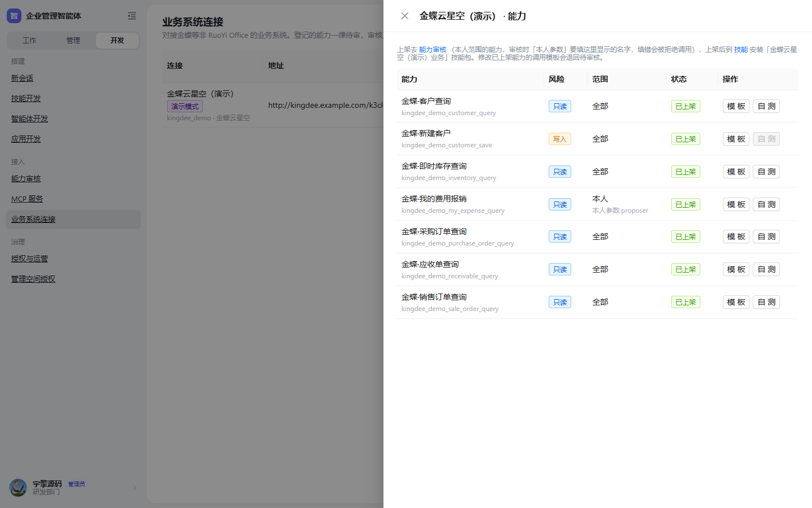
Task: Select 业务系统连接 in the sidebar
Action: tap(73, 220)
